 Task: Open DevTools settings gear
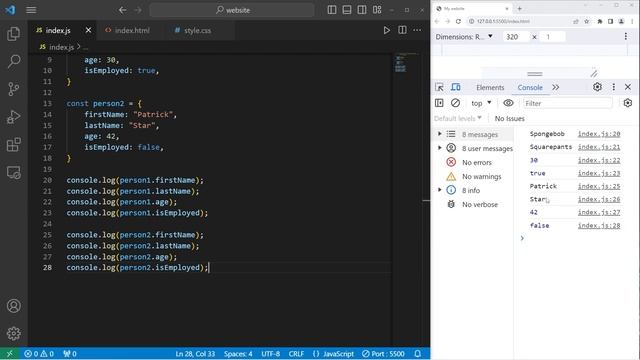[x=597, y=87]
